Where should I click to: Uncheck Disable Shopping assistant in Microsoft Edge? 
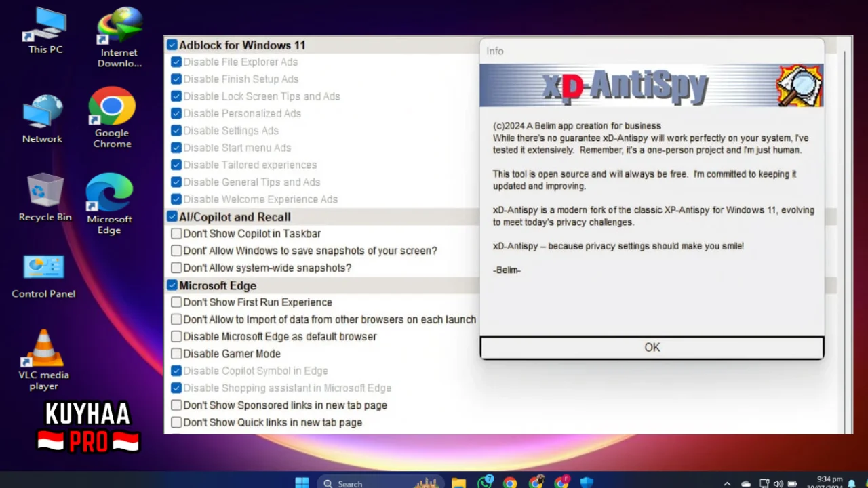tap(176, 388)
